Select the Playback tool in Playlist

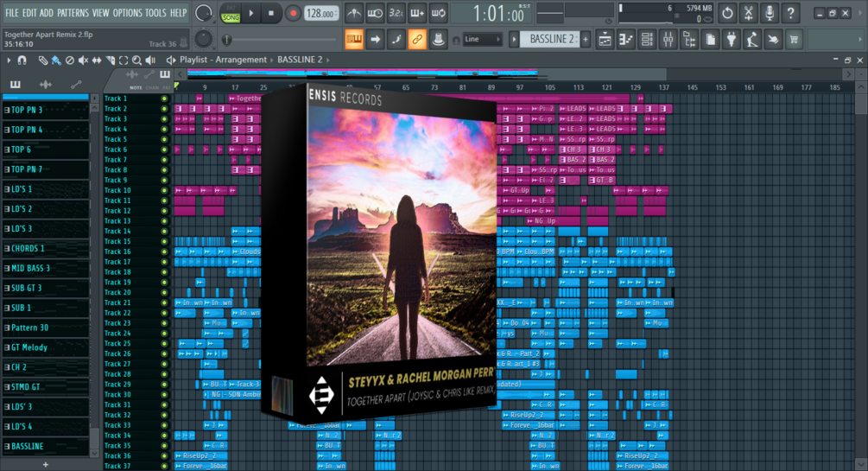[150, 60]
